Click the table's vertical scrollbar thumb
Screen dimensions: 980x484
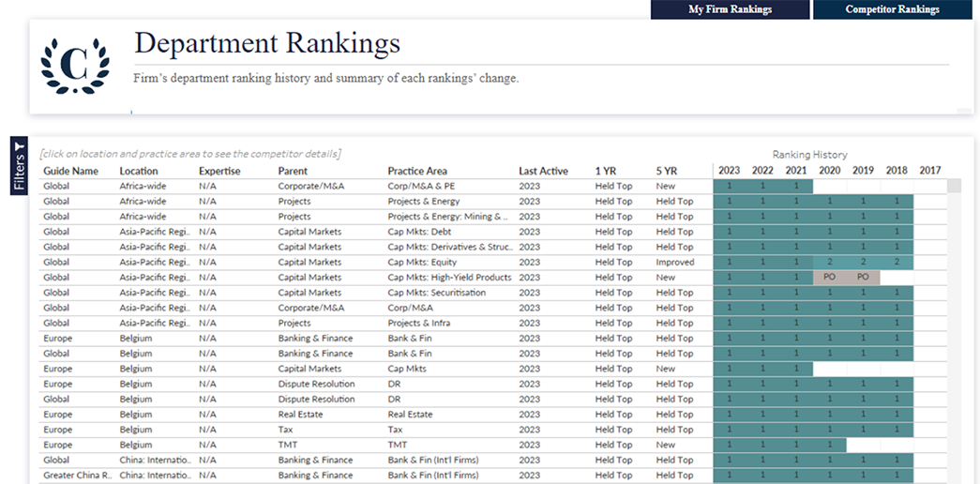(954, 186)
